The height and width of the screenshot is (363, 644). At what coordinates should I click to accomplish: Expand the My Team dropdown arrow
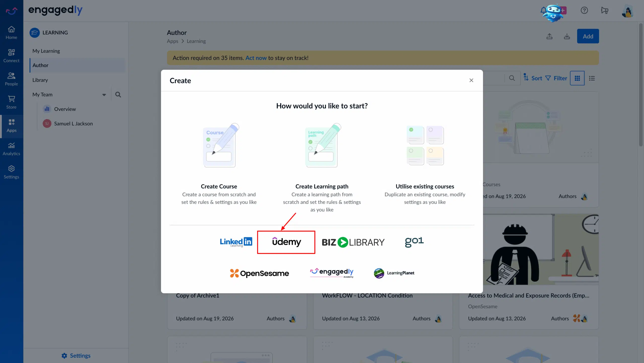104,95
